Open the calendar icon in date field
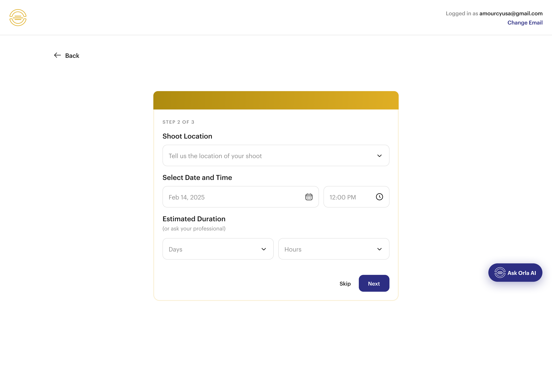Viewport: 552px width, 392px height. pos(309,197)
